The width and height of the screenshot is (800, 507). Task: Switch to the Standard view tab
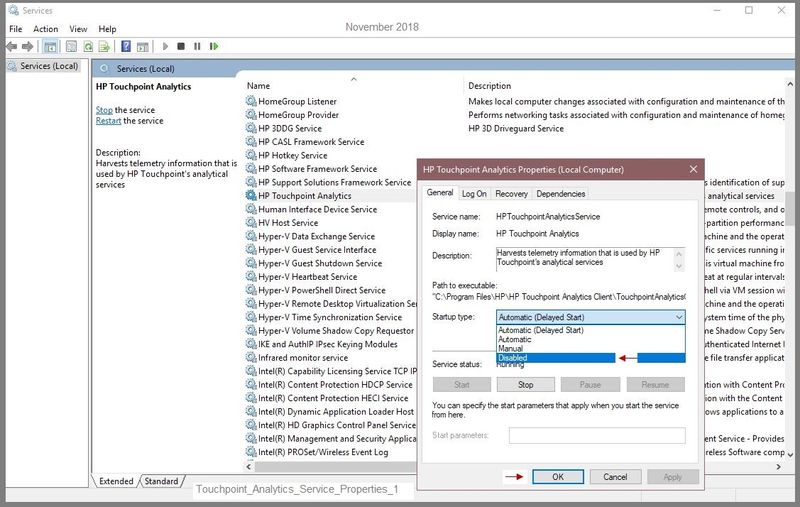pos(161,481)
